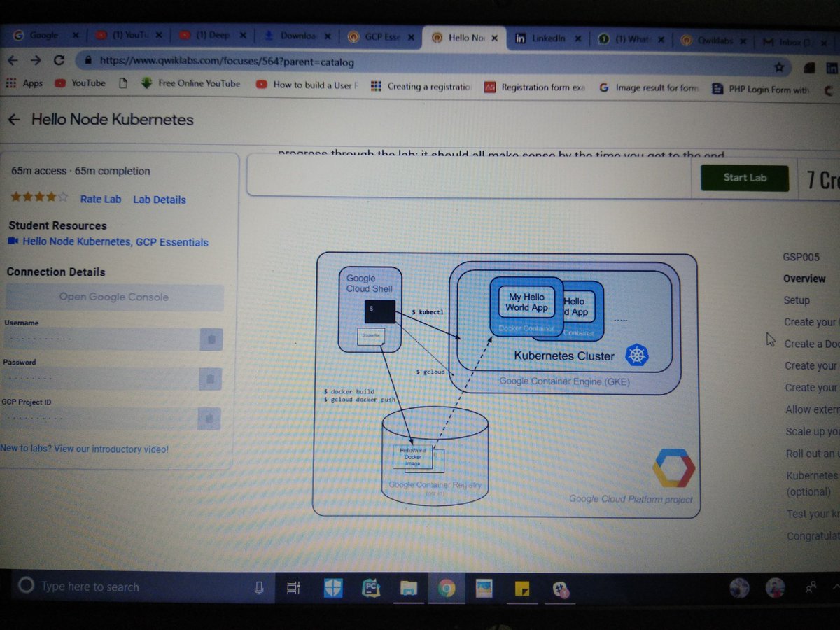Open the Free Online YouTube bookmark
This screenshot has width=840, height=630.
coord(190,83)
